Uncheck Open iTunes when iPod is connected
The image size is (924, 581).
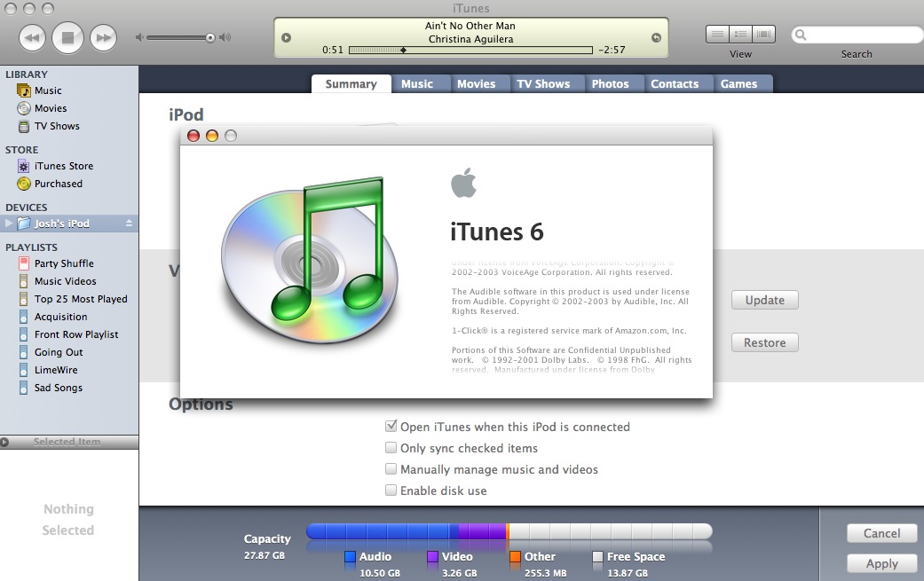[x=391, y=426]
